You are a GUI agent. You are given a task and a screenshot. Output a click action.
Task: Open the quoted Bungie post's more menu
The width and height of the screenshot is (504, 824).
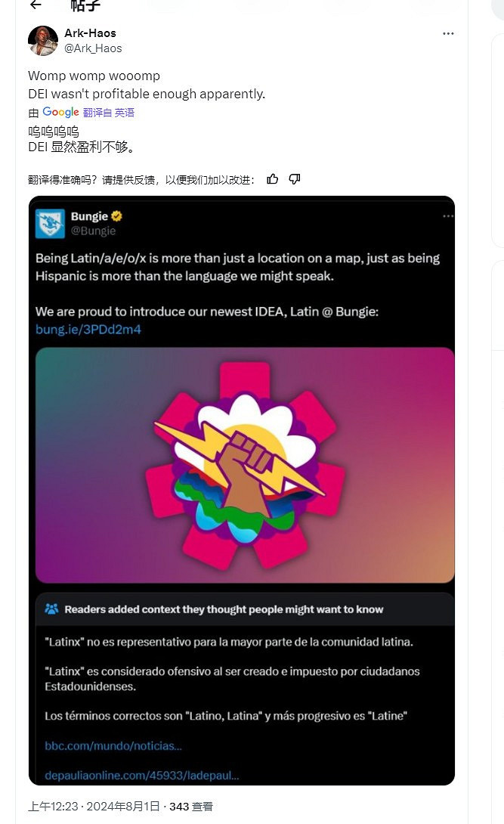(x=447, y=216)
